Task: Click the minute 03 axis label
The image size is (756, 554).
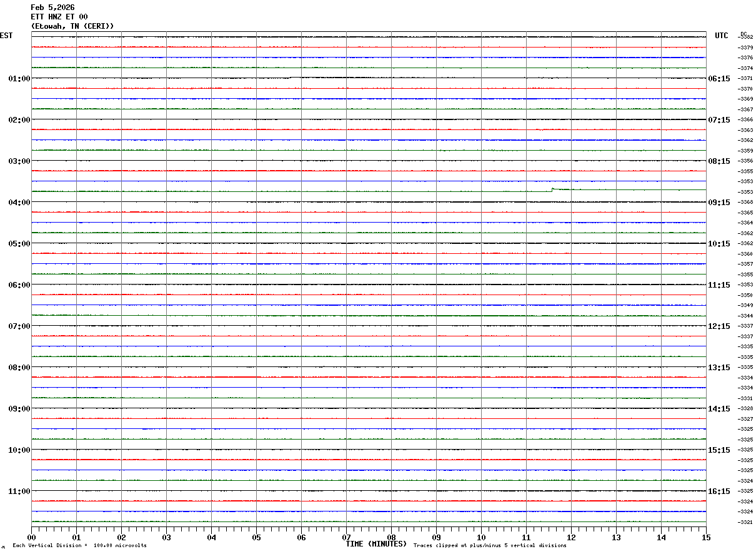Action: 166,537
